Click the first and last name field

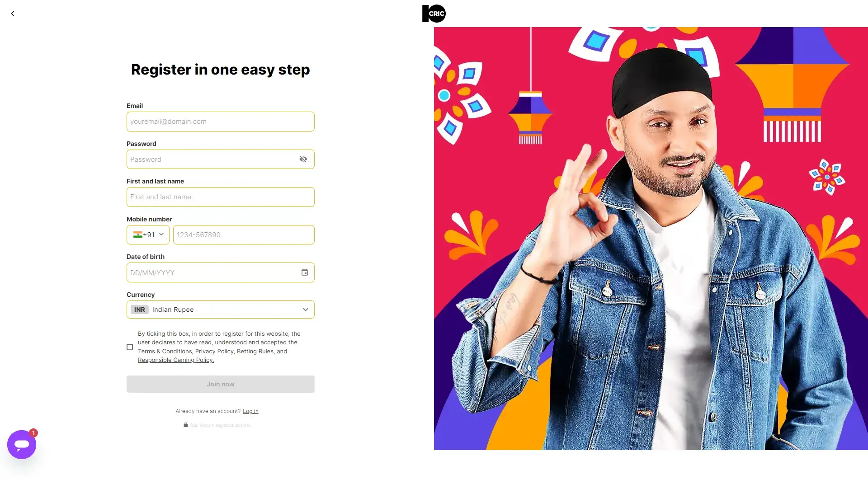pyautogui.click(x=220, y=197)
